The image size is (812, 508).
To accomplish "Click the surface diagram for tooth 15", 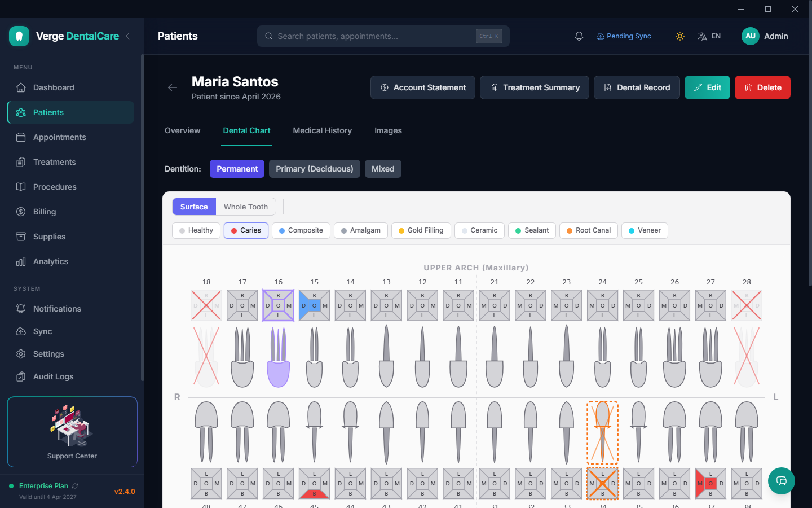I will (315, 305).
